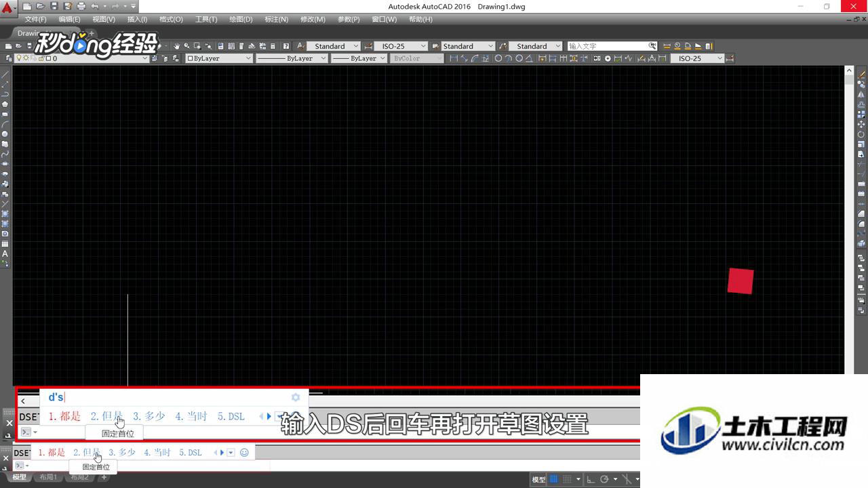
Task: Open the 工具(T) menu
Action: (206, 19)
